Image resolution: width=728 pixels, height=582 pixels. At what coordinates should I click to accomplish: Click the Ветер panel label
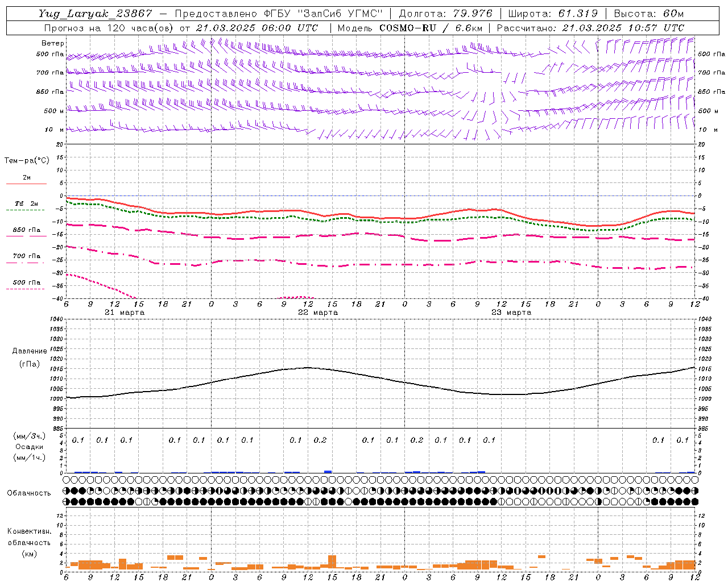point(53,43)
